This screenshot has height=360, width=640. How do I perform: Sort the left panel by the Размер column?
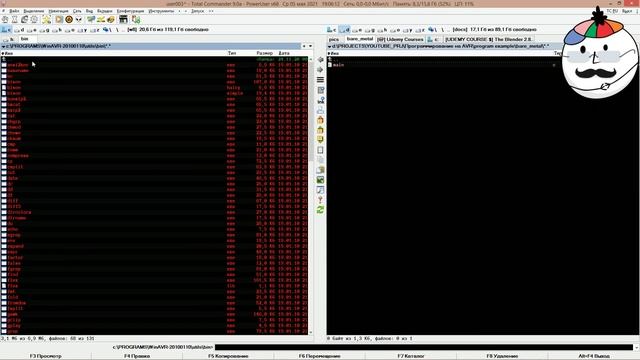click(264, 53)
